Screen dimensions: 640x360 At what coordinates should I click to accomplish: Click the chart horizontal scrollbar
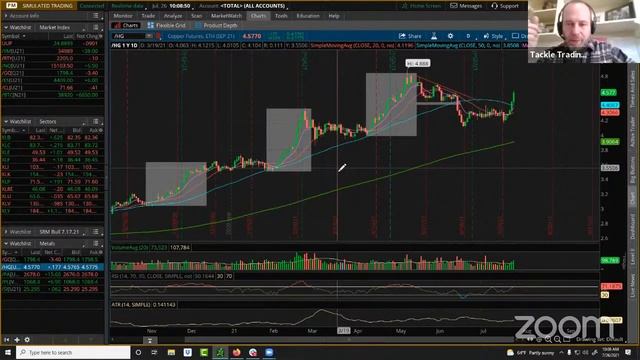[x=349, y=340]
